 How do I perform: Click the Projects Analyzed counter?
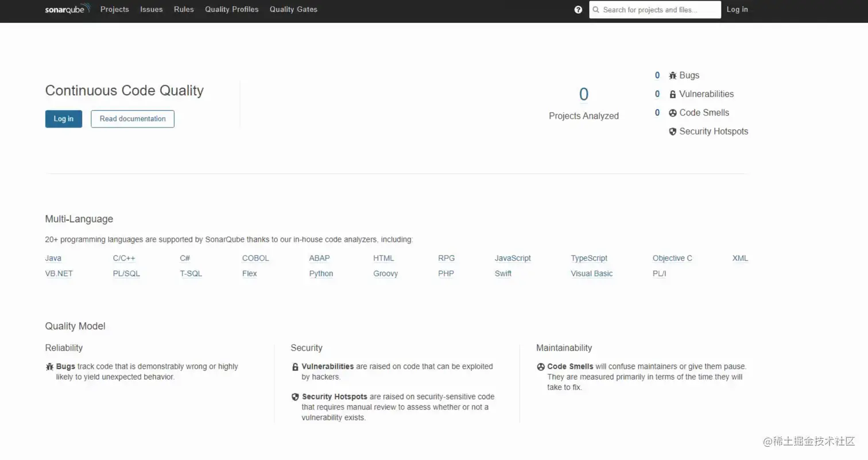click(583, 94)
